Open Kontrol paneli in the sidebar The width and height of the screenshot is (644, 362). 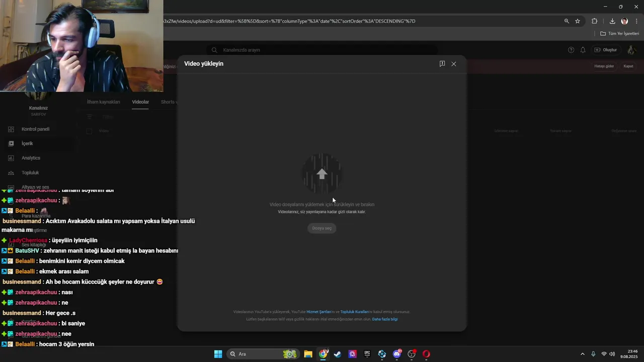(x=35, y=129)
